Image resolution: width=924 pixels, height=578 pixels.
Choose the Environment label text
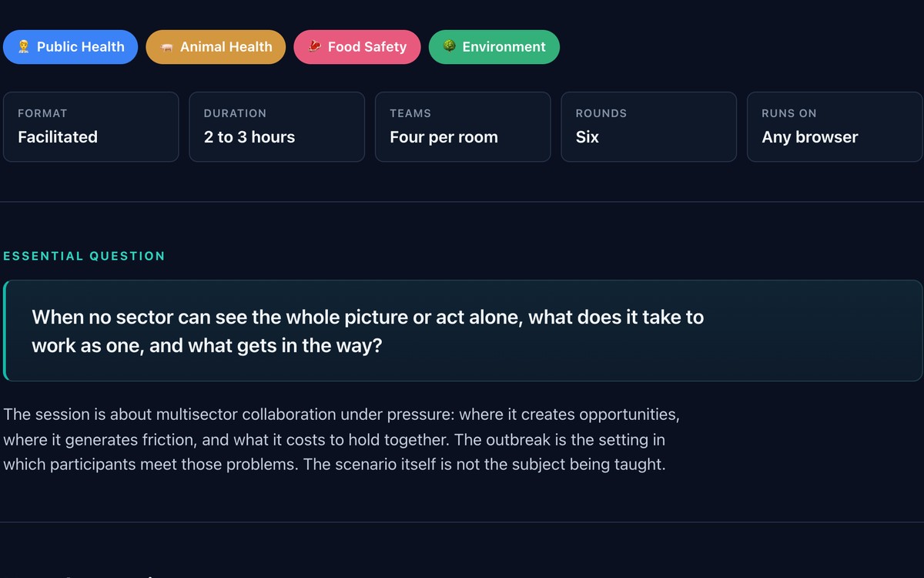tap(504, 47)
